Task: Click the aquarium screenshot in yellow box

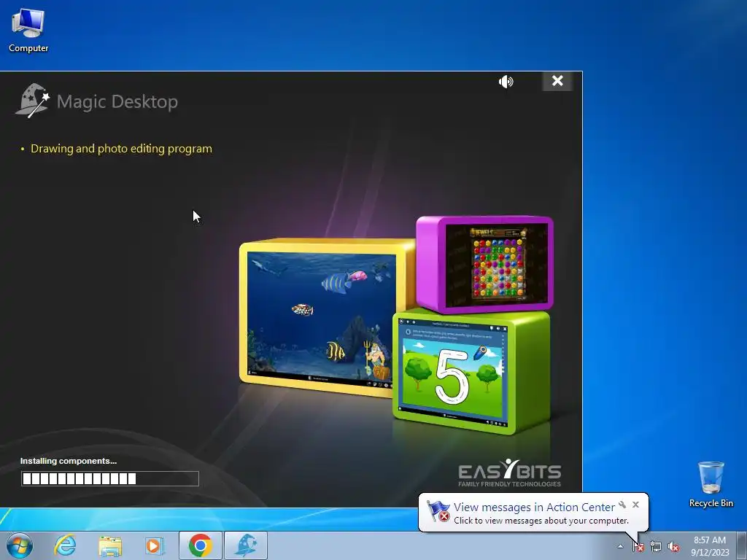Action: click(322, 316)
